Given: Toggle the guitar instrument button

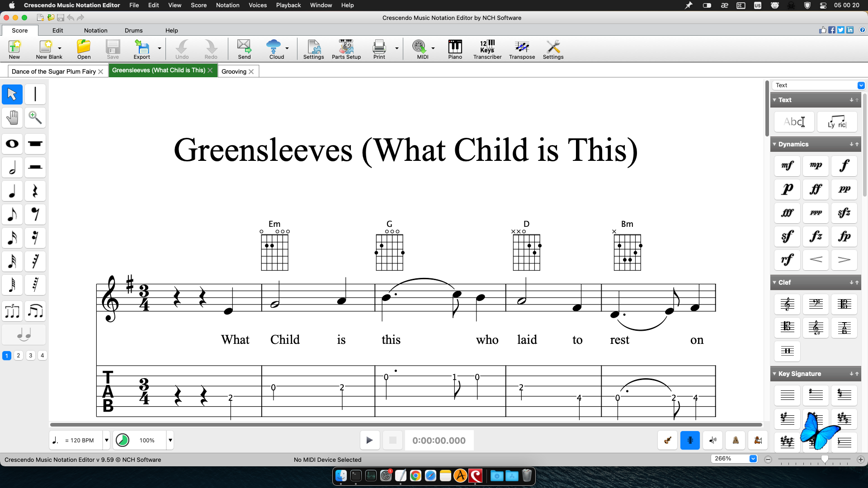Looking at the screenshot, I should point(667,440).
